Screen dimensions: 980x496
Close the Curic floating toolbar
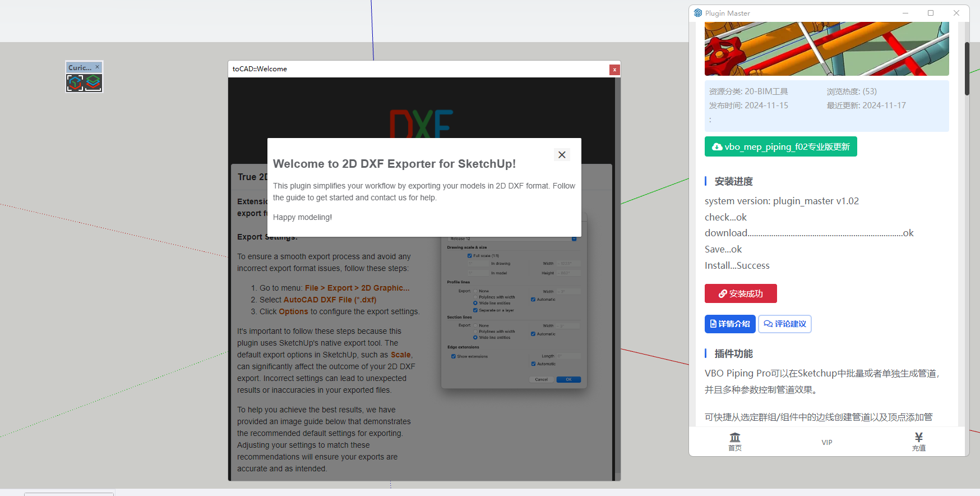[97, 67]
